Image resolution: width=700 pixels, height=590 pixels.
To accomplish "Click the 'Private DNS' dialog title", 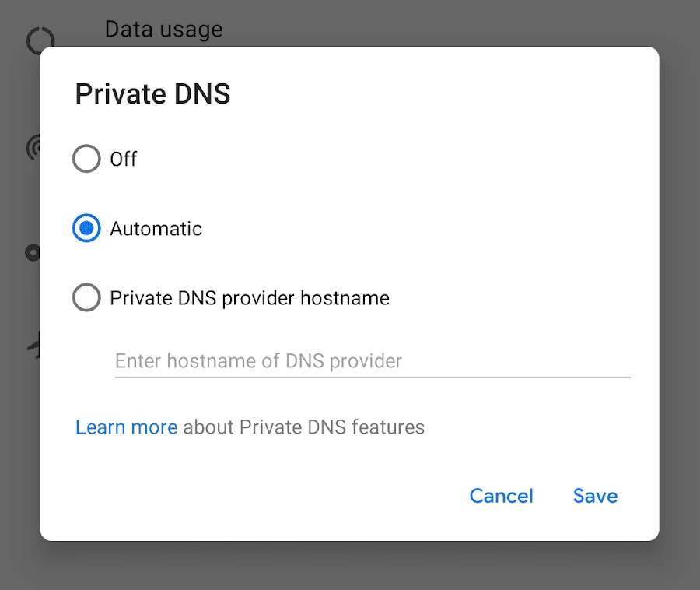I will click(152, 93).
